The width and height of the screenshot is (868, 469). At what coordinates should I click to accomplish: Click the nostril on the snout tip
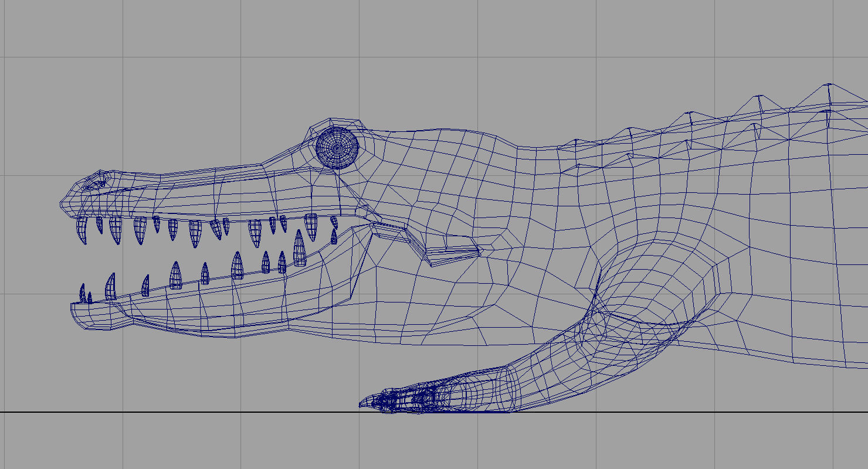coord(95,182)
